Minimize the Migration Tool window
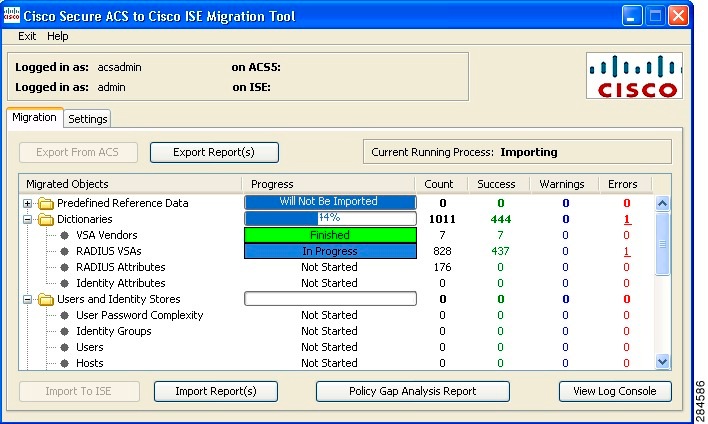 [x=632, y=16]
